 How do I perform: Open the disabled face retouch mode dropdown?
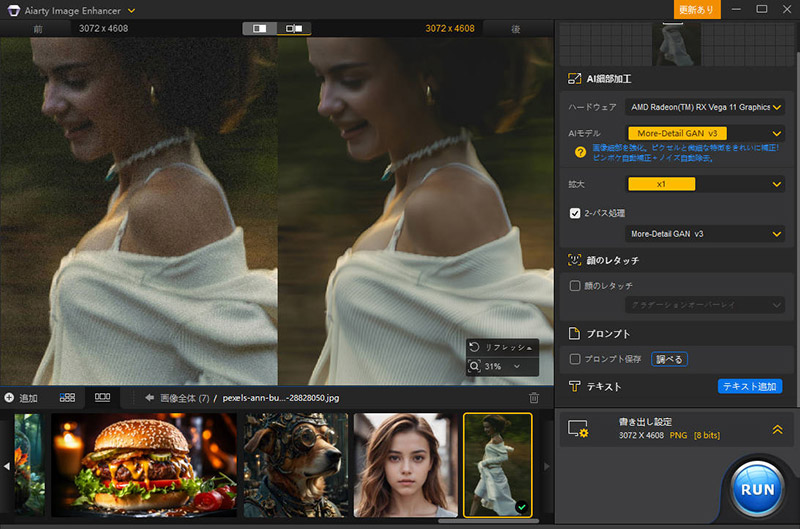click(705, 305)
